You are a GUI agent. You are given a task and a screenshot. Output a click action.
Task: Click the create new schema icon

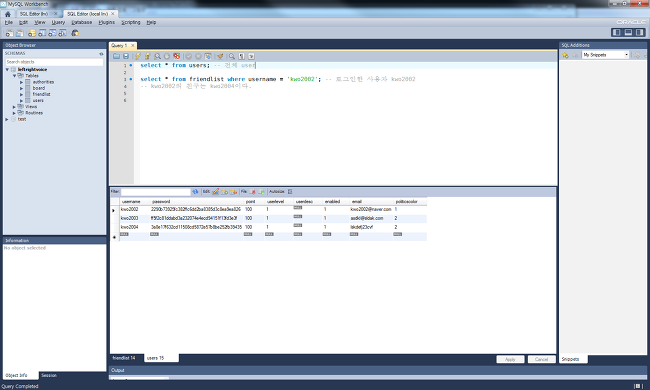32,33
